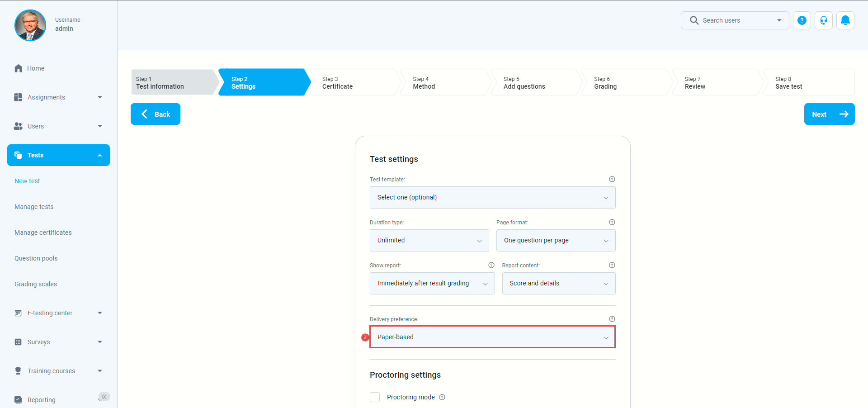
Task: Click the help question mark icon in header
Action: click(x=802, y=20)
